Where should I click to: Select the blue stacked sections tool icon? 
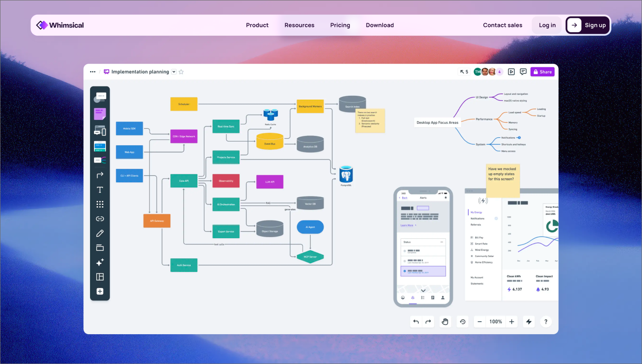coord(100,146)
